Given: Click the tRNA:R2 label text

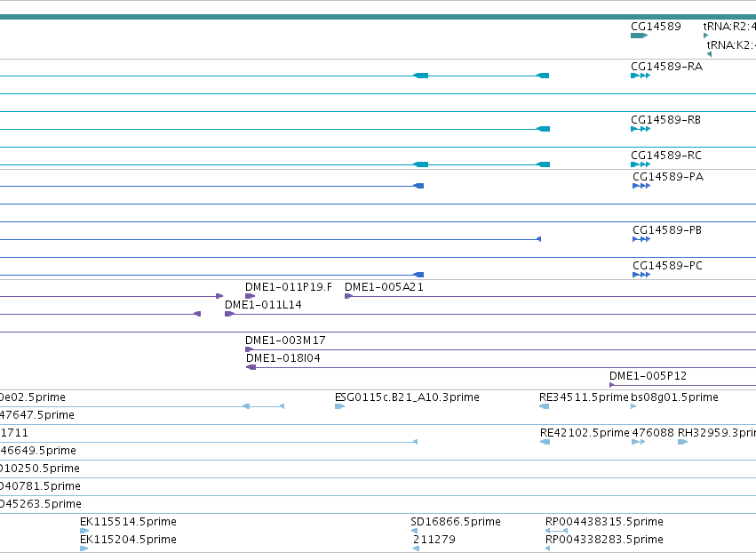Looking at the screenshot, I should click(729, 26).
